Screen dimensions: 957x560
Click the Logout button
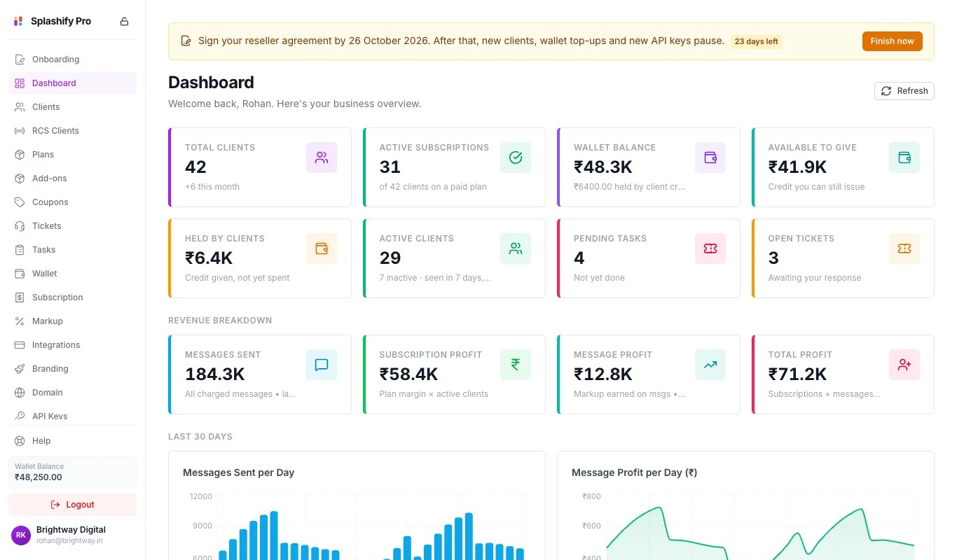click(x=72, y=505)
